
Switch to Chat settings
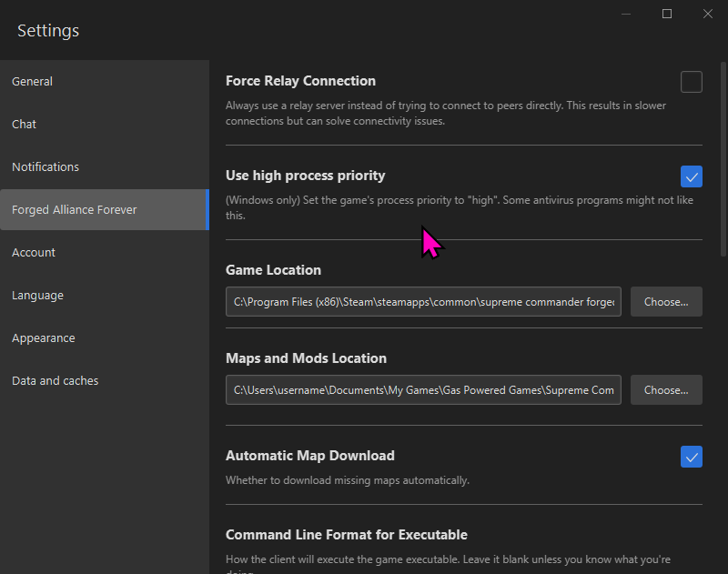pos(105,124)
